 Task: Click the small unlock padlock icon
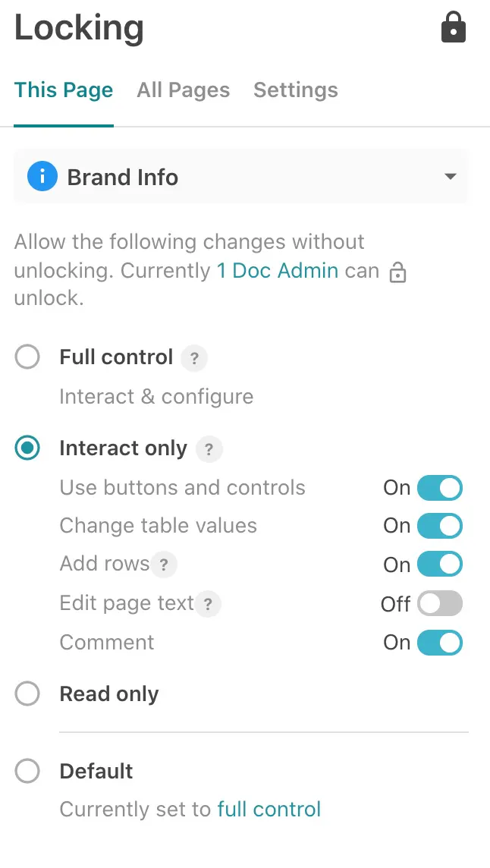pyautogui.click(x=397, y=273)
